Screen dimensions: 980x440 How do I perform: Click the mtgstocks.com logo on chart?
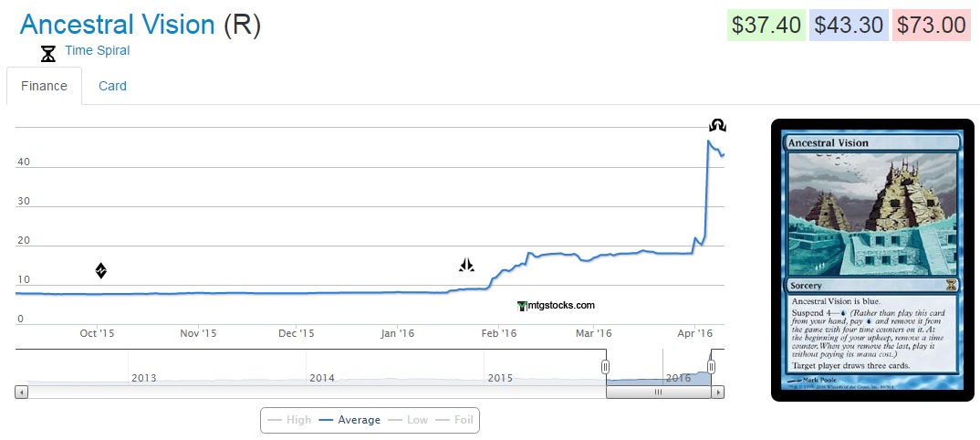click(x=556, y=306)
